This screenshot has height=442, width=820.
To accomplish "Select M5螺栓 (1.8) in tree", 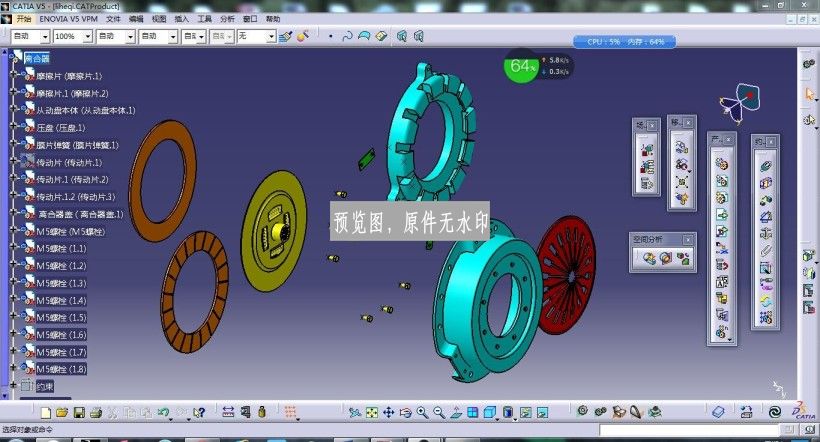I will tap(61, 369).
